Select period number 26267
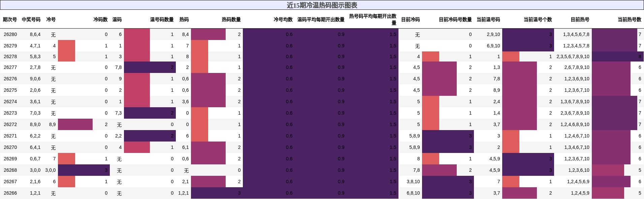Screen dimensions: 644x199 (x=10, y=182)
